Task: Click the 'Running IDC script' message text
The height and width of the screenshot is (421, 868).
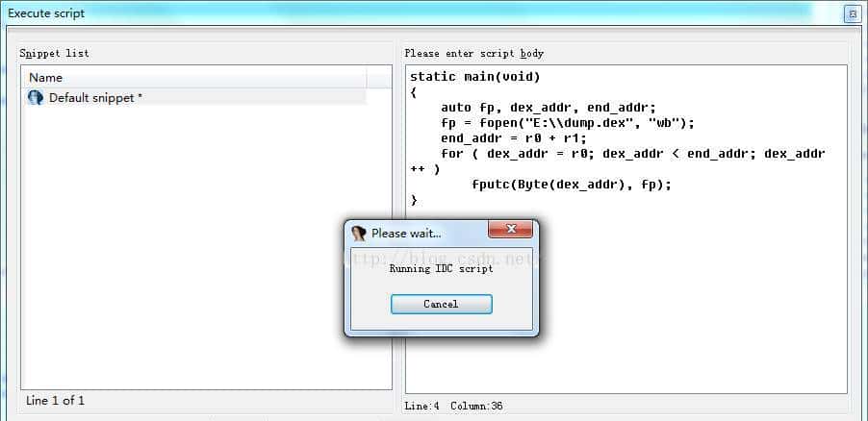Action: tap(441, 269)
